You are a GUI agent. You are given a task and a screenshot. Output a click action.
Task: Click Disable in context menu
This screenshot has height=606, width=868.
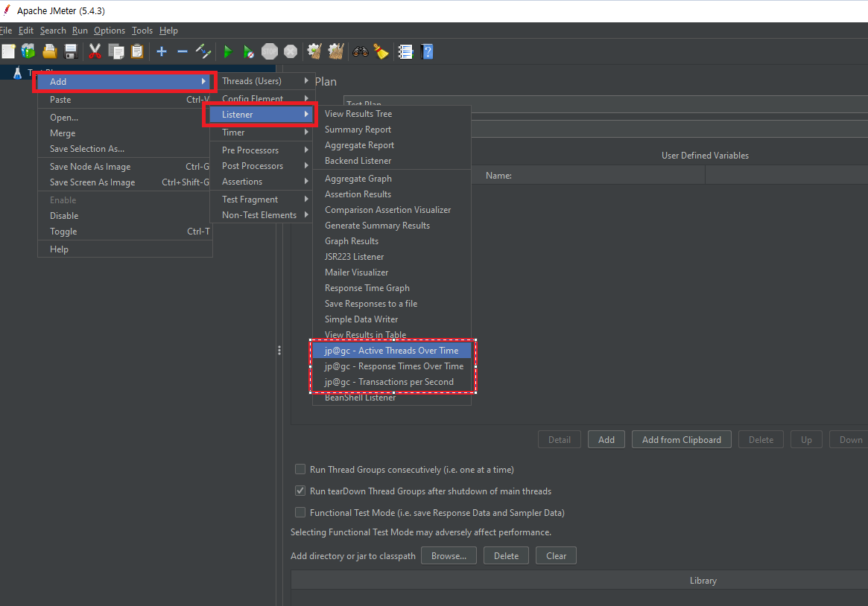pyautogui.click(x=124, y=216)
